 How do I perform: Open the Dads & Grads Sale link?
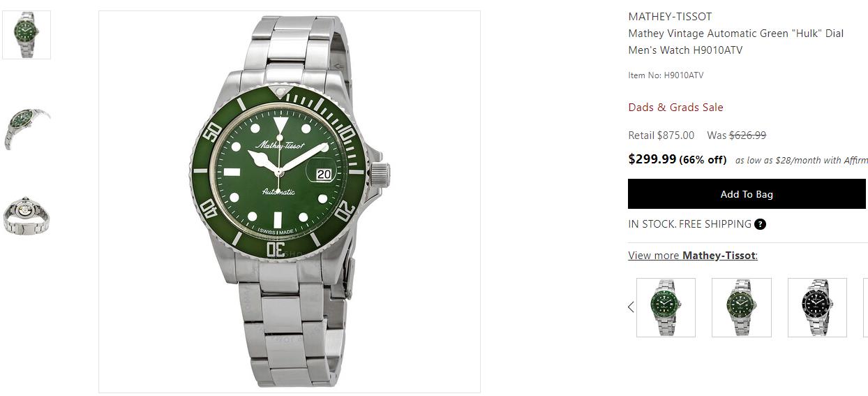tap(675, 108)
